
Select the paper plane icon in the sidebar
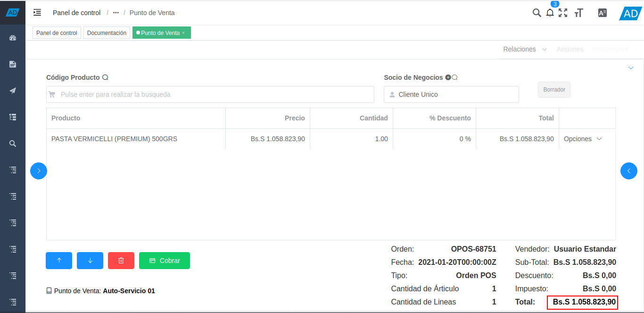click(13, 90)
